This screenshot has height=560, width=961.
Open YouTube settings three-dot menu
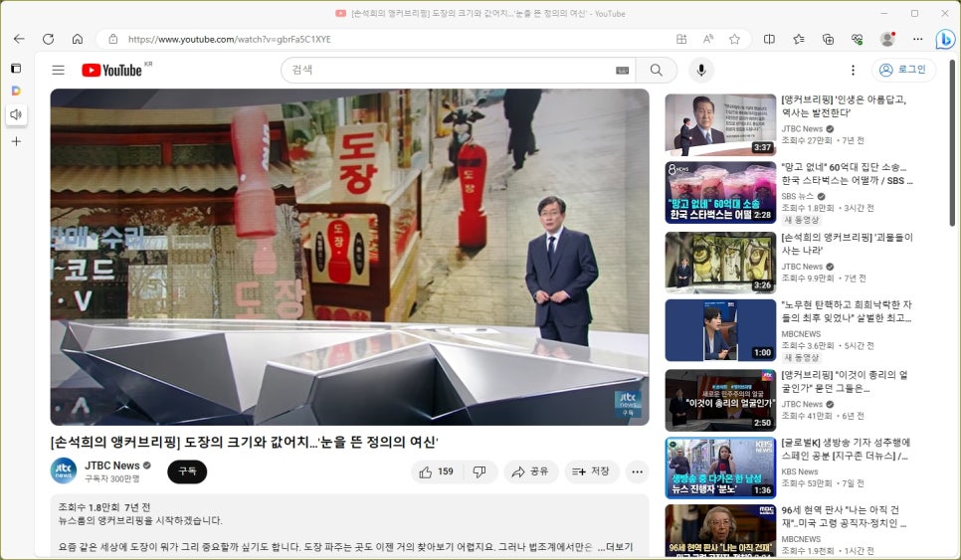tap(853, 70)
